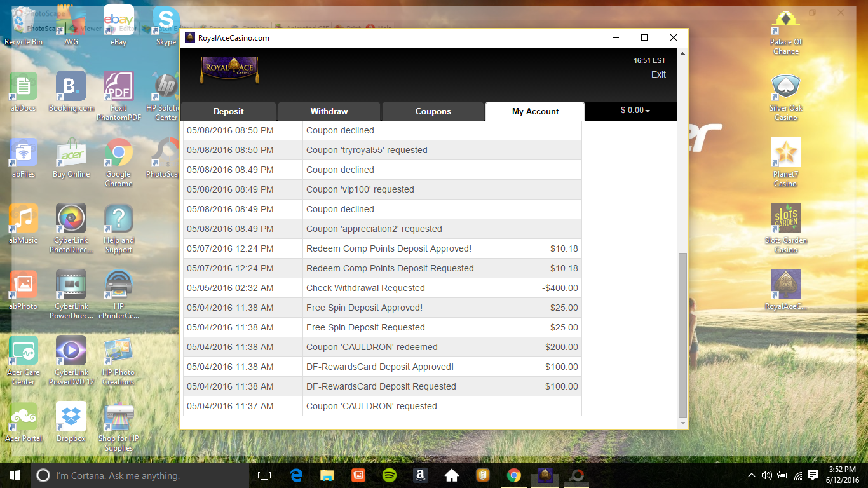Open the Booking.com desktop shortcut
The image size is (868, 488).
(x=71, y=92)
